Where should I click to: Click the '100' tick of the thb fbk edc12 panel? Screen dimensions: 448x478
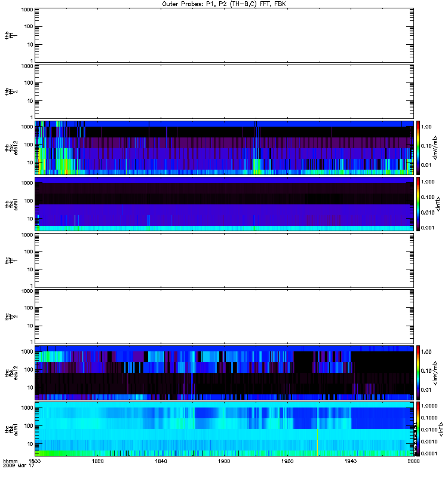coord(29,145)
